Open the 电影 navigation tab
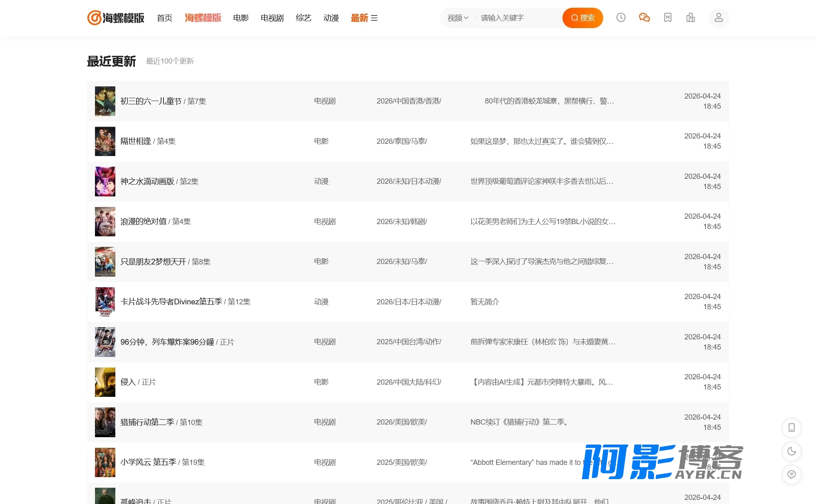The image size is (816, 504). tap(241, 18)
